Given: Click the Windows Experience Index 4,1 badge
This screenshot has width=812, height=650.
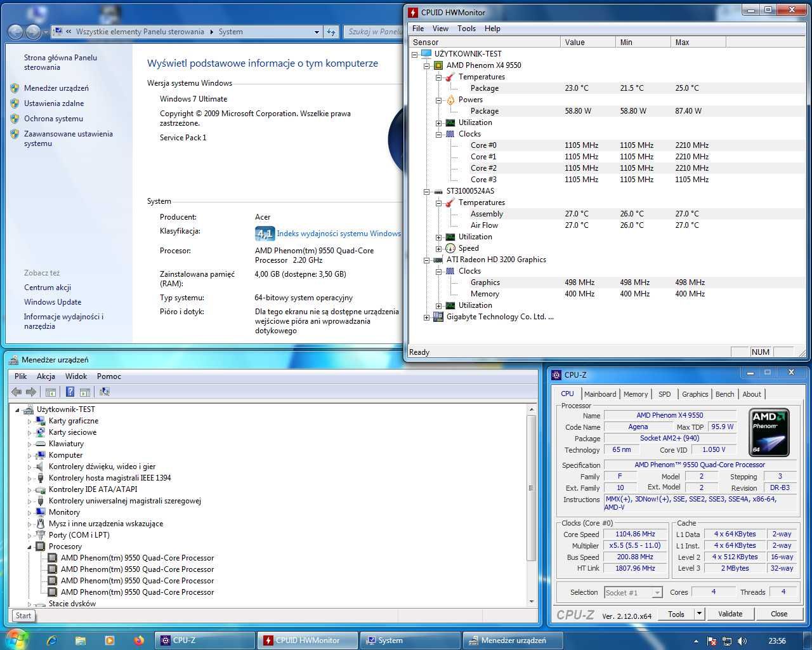Looking at the screenshot, I should (x=265, y=234).
